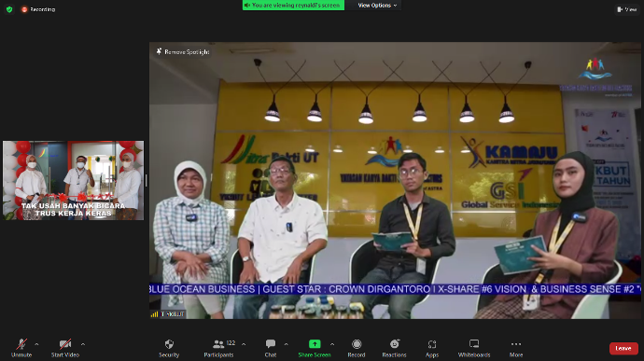Open the Apps panel
Screen dimensions: 644x361
click(x=432, y=348)
